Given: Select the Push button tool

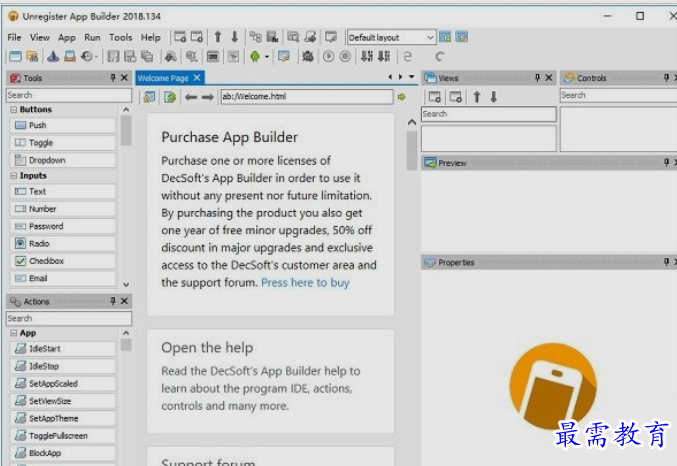Looking at the screenshot, I should 63,125.
